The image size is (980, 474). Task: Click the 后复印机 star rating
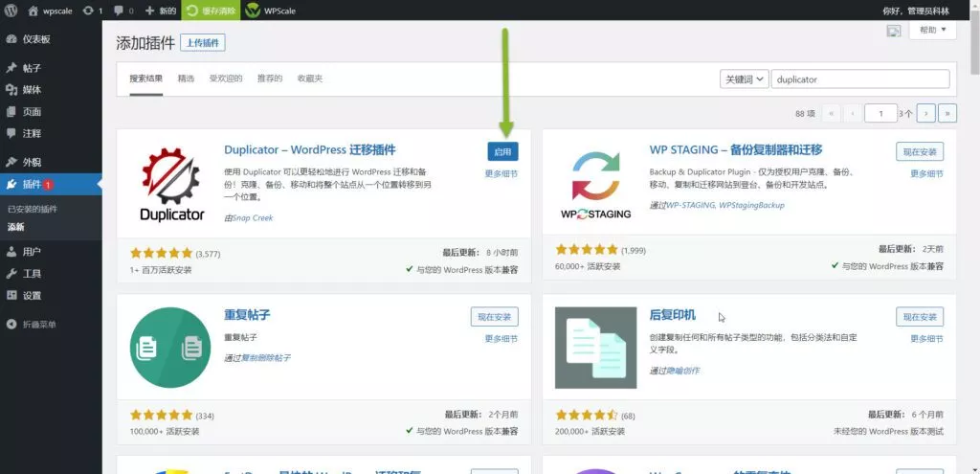(x=587, y=416)
